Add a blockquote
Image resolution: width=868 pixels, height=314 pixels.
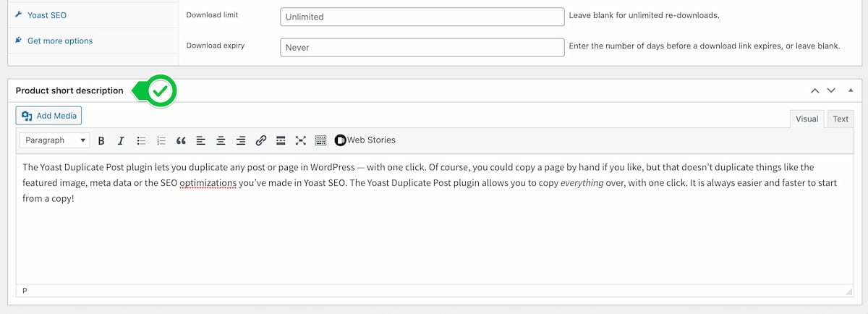click(x=182, y=140)
